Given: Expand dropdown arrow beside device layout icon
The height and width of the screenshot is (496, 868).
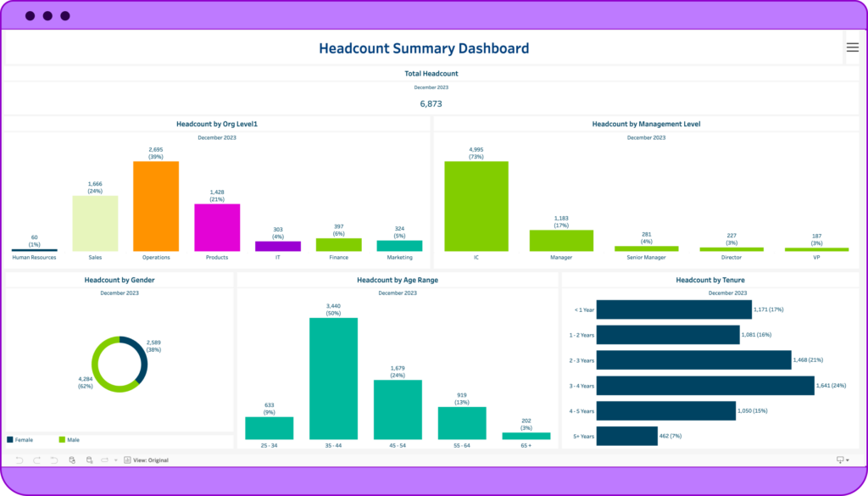Looking at the screenshot, I should tap(115, 460).
